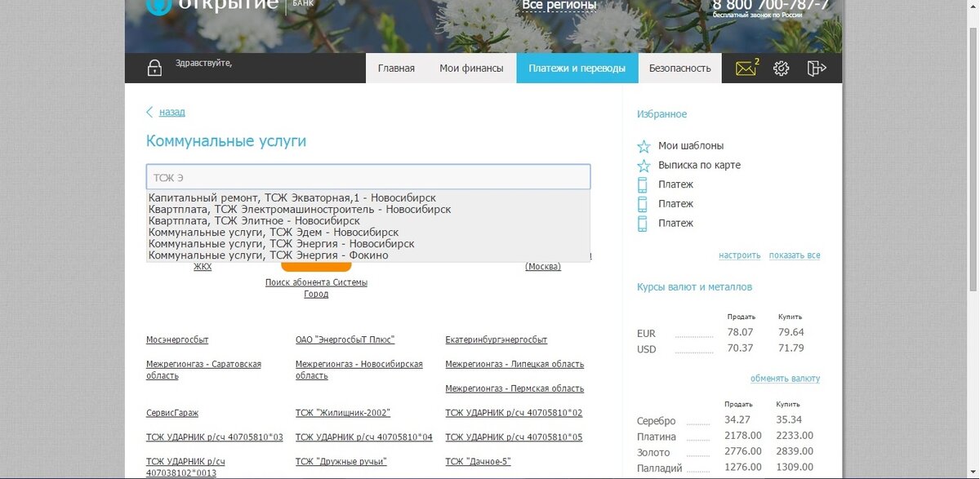This screenshot has height=479, width=980.
Task: Open Межрегионгаз - Пермская область link
Action: (514, 388)
